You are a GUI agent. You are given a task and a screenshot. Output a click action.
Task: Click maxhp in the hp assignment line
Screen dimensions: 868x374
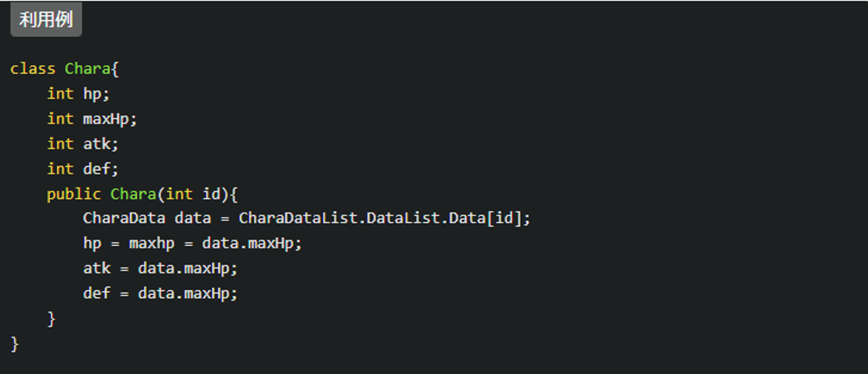pyautogui.click(x=151, y=244)
